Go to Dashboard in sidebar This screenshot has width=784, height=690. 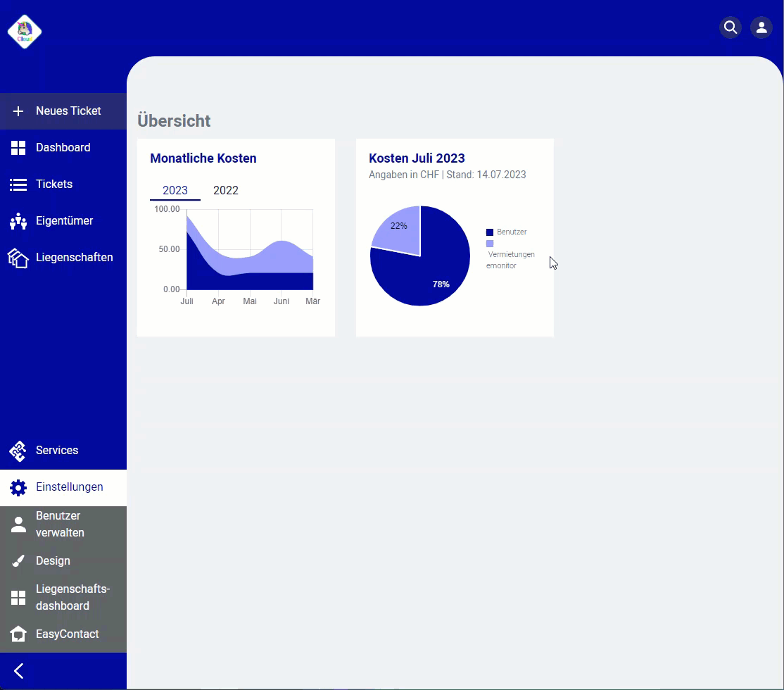pyautogui.click(x=63, y=148)
